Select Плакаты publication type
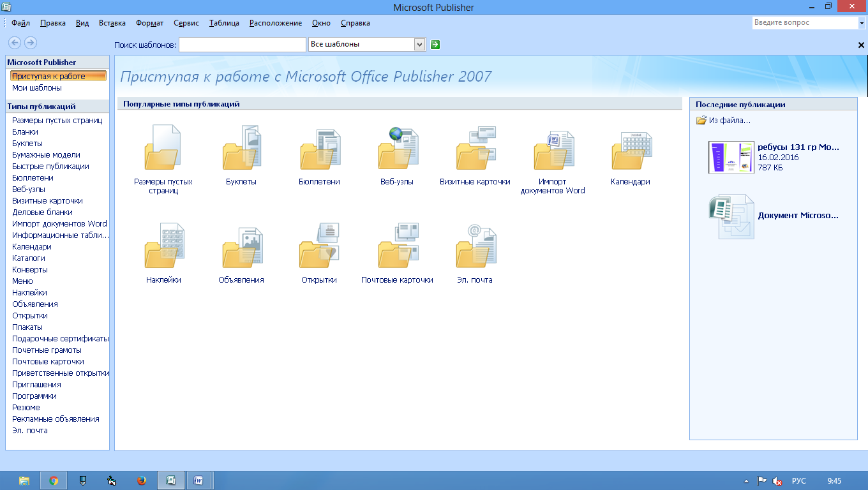This screenshot has width=868, height=490. point(27,327)
